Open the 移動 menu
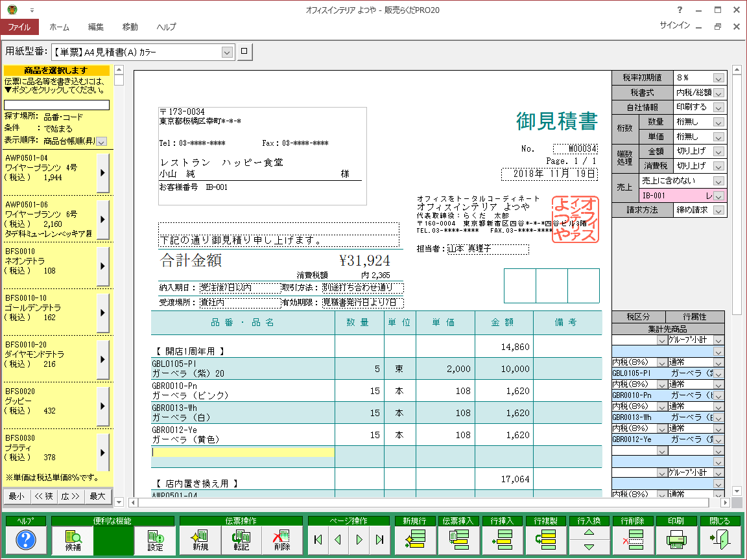The image size is (747, 560). (x=130, y=27)
